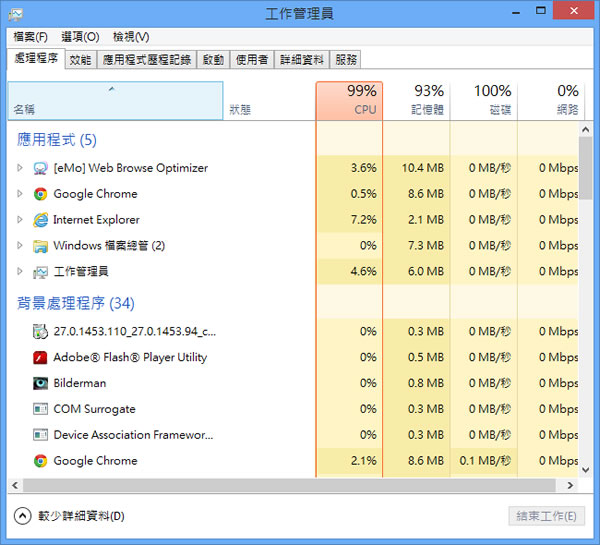Open the 檢視(V) menu
Screen dimensions: 600x545
pos(131,37)
